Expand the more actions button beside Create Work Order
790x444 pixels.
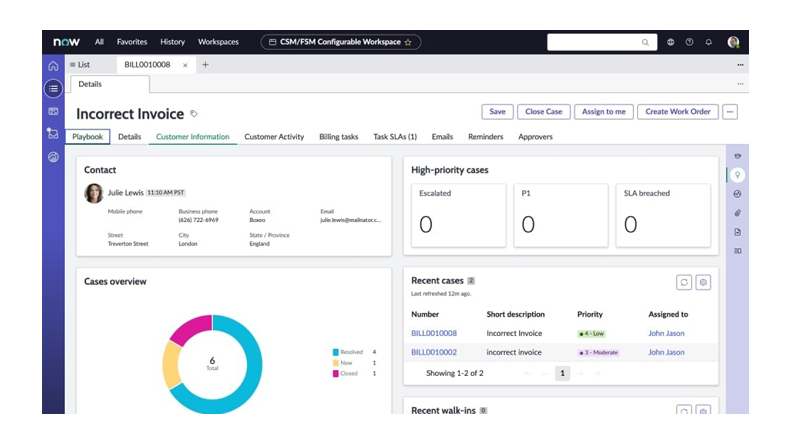[730, 112]
